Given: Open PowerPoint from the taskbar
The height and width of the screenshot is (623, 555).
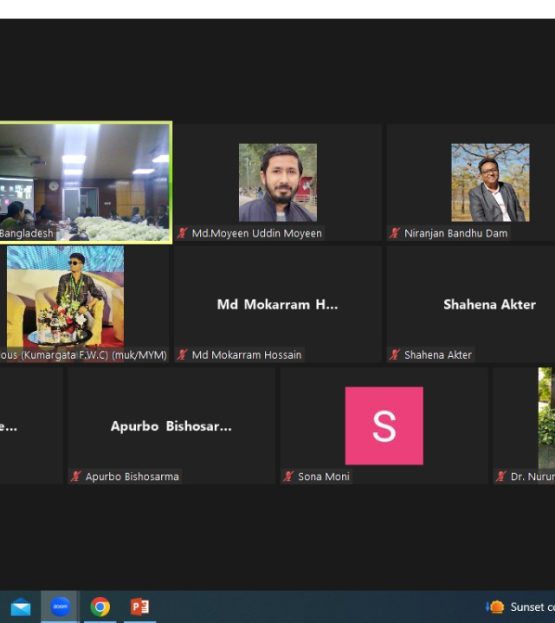Looking at the screenshot, I should pyautogui.click(x=140, y=607).
